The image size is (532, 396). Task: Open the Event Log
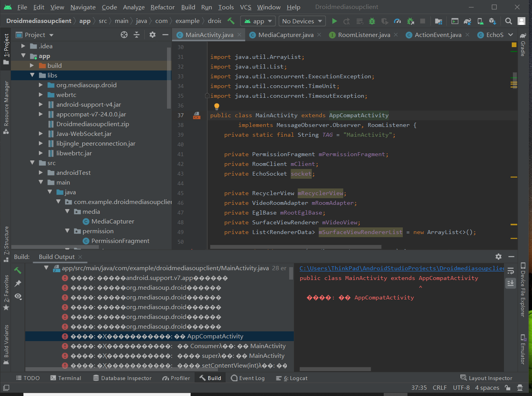pos(248,378)
